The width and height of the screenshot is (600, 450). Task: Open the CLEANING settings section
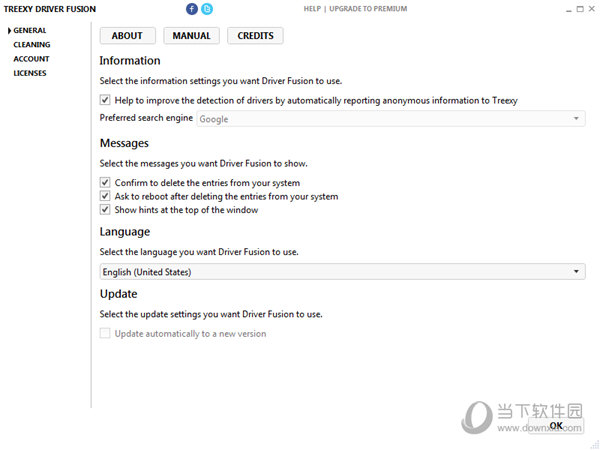click(32, 45)
